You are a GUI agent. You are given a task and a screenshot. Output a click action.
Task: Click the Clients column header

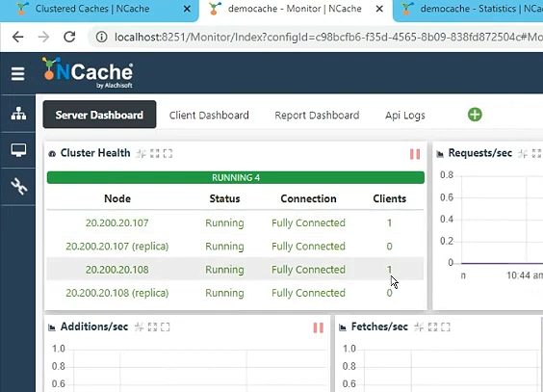[389, 198]
